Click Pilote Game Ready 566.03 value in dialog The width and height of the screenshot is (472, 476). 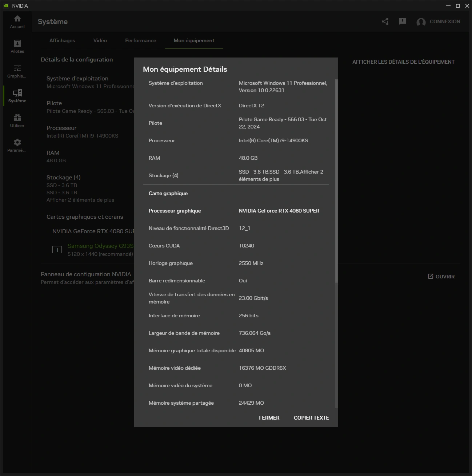click(x=283, y=123)
